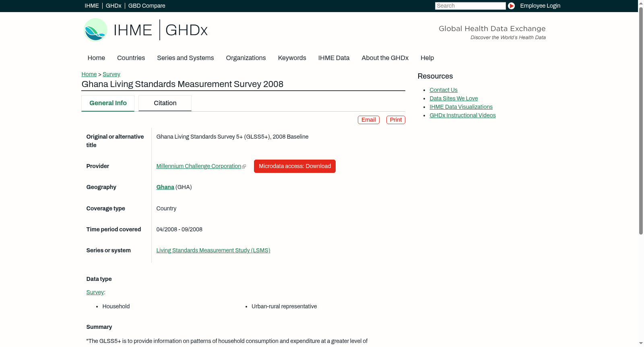Click the Print button
644x347 pixels.
click(396, 120)
